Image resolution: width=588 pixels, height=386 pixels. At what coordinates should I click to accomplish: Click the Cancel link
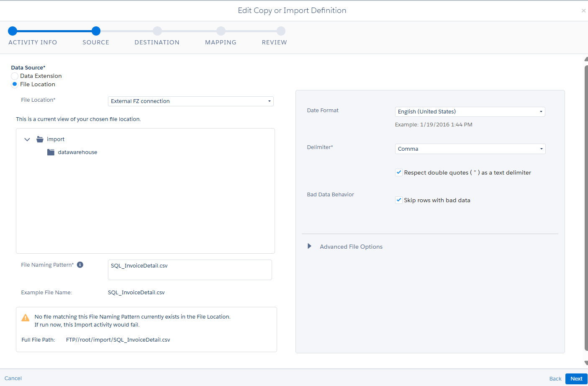click(13, 378)
